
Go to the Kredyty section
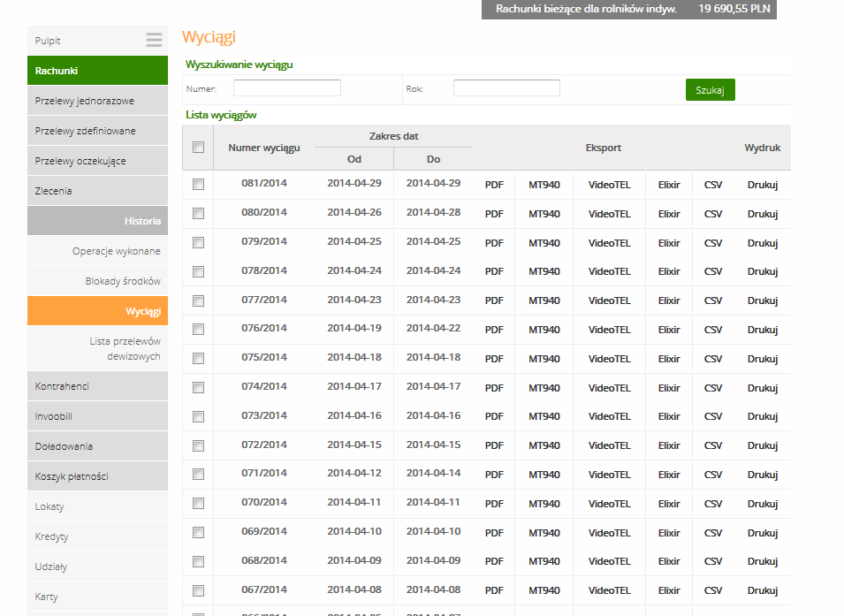(97, 536)
